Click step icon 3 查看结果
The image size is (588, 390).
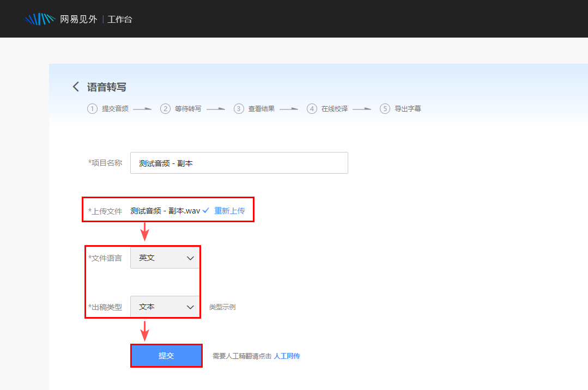tap(238, 108)
